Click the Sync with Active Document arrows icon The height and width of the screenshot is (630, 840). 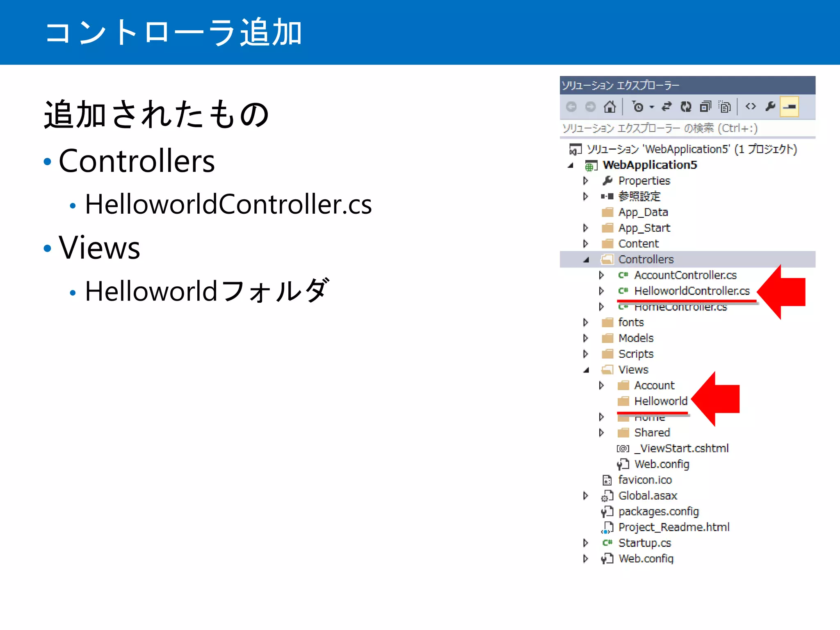click(x=667, y=107)
